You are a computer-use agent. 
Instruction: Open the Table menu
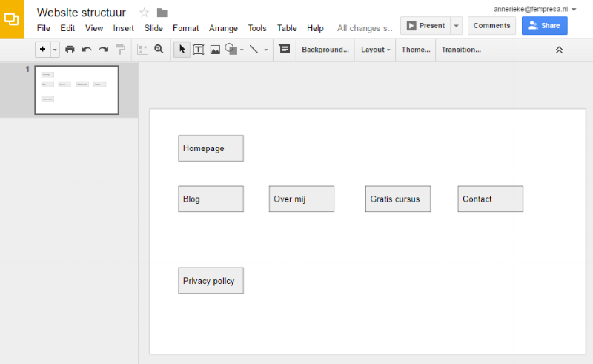287,28
